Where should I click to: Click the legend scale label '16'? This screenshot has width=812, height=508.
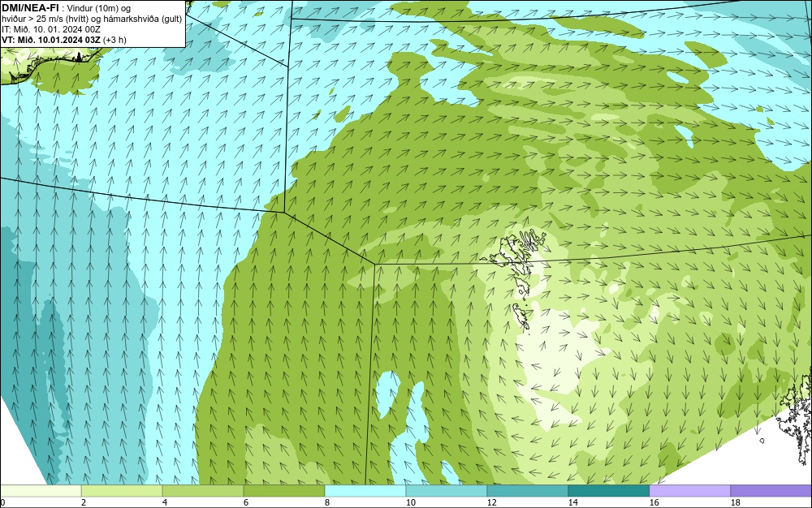(654, 502)
